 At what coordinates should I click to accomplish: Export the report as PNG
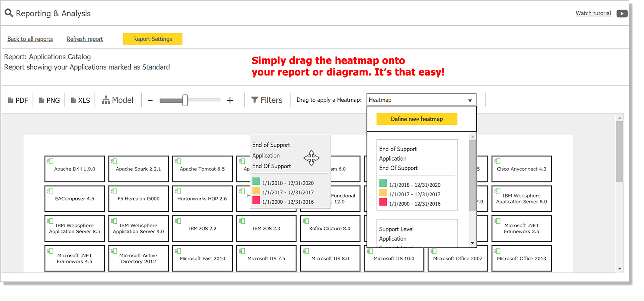(49, 100)
